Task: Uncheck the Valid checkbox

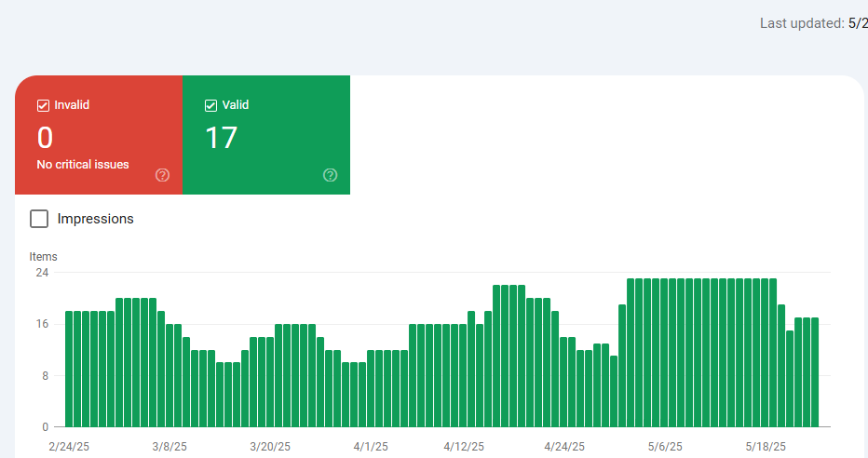Action: (x=210, y=105)
